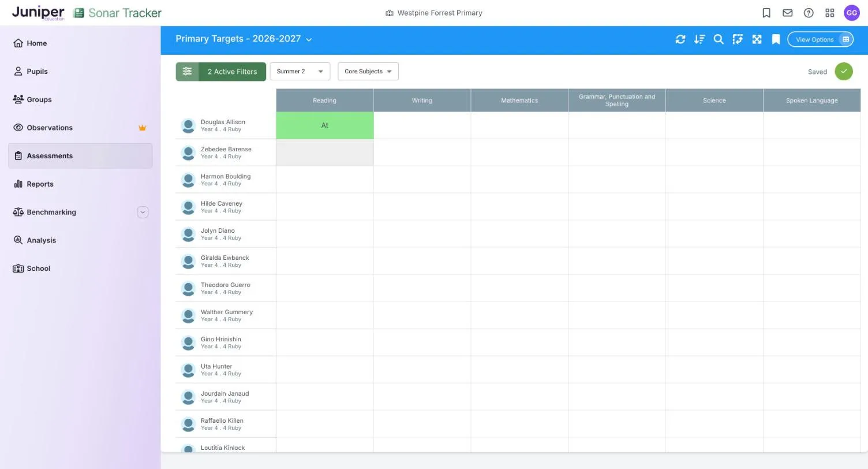Click the Science column header
The image size is (868, 469).
(x=714, y=100)
